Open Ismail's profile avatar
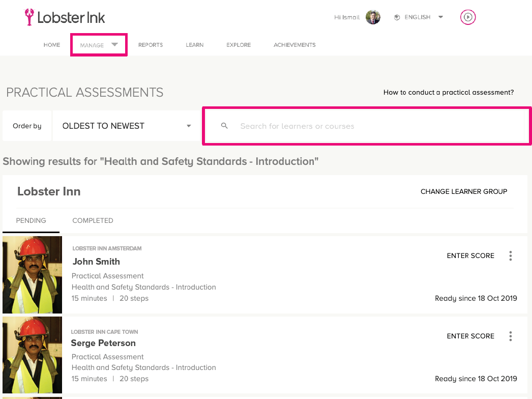Viewport: 532px width, 399px height. (x=373, y=17)
